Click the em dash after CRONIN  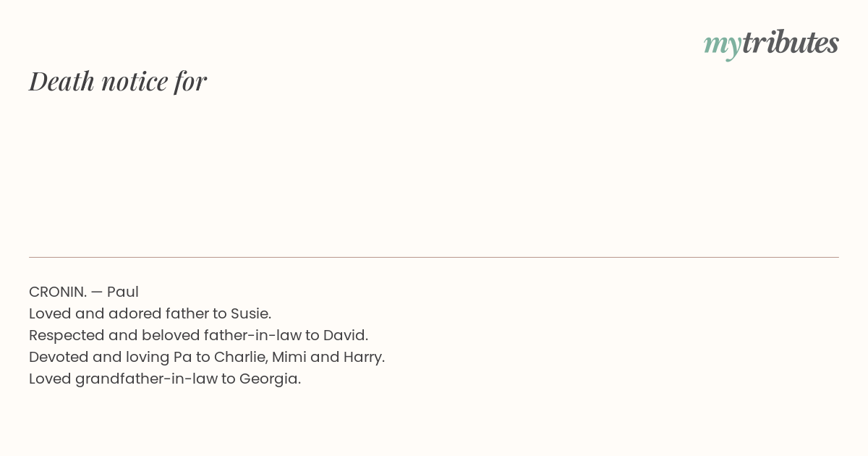(97, 292)
